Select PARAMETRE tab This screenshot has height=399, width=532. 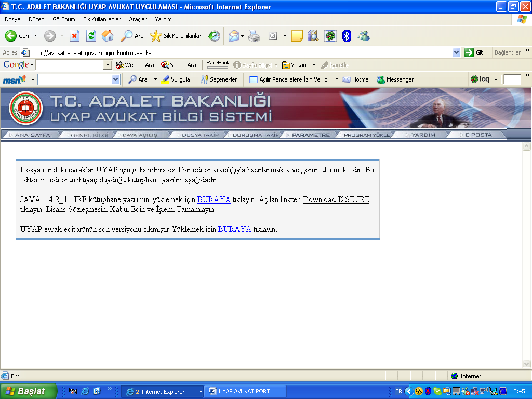coord(310,135)
